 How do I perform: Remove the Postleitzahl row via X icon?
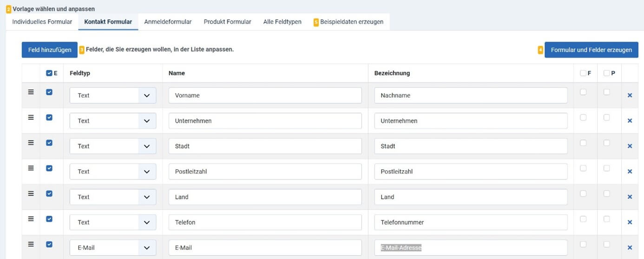(x=630, y=172)
